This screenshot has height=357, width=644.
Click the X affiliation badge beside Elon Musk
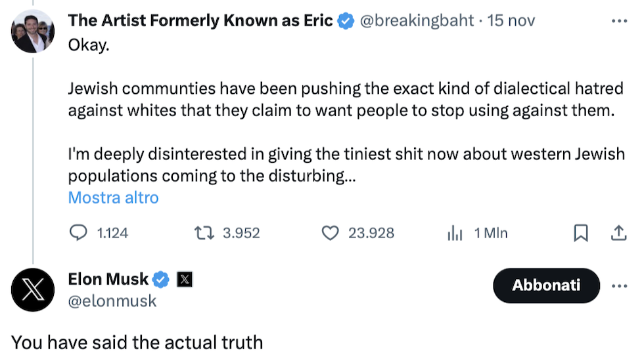(x=185, y=280)
